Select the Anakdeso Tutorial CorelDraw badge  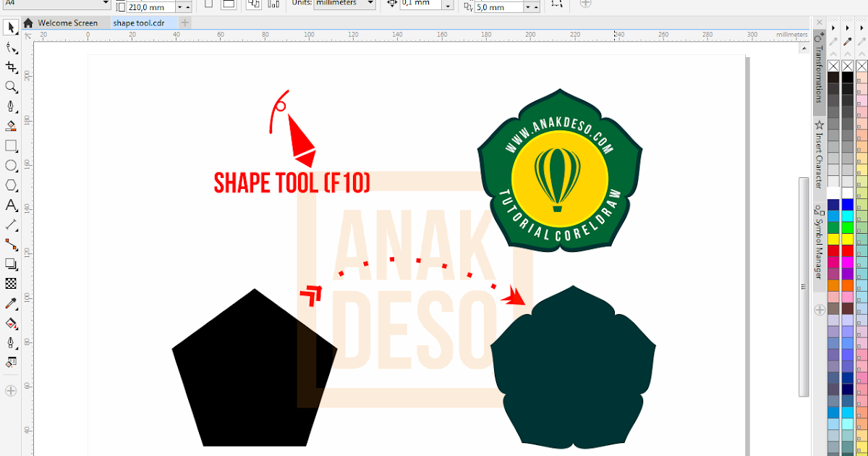click(559, 171)
